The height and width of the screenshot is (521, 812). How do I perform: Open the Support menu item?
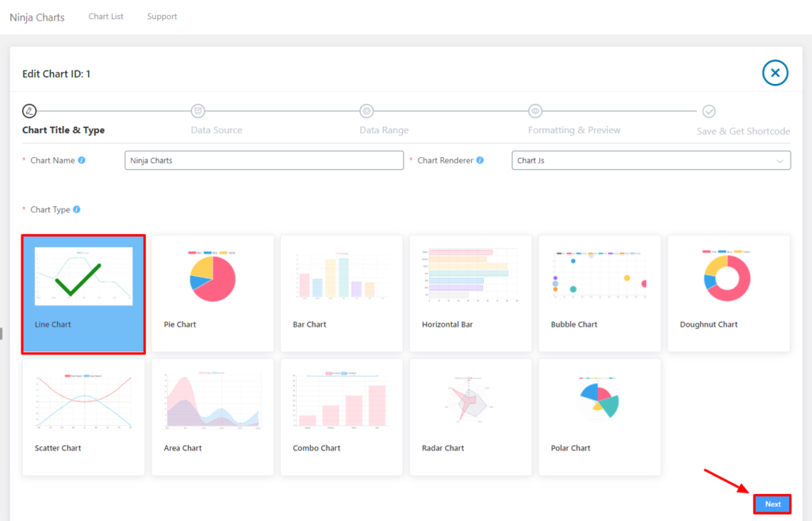[162, 17]
